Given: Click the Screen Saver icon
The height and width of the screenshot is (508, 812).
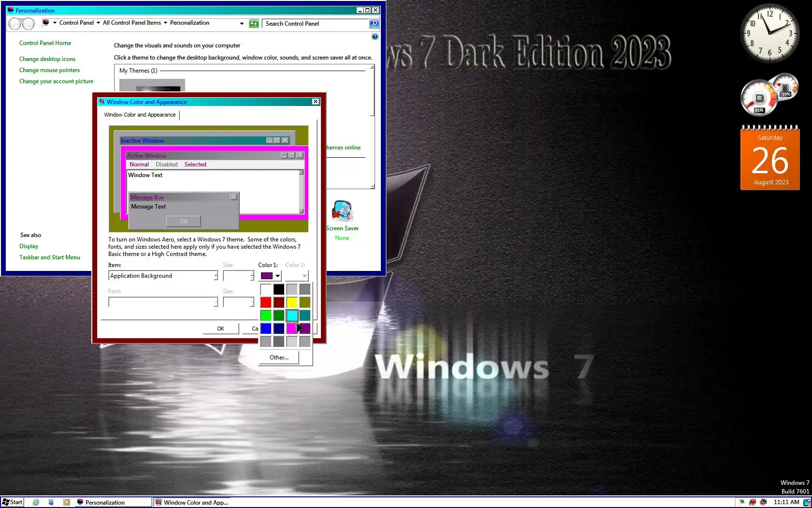Looking at the screenshot, I should pos(342,211).
